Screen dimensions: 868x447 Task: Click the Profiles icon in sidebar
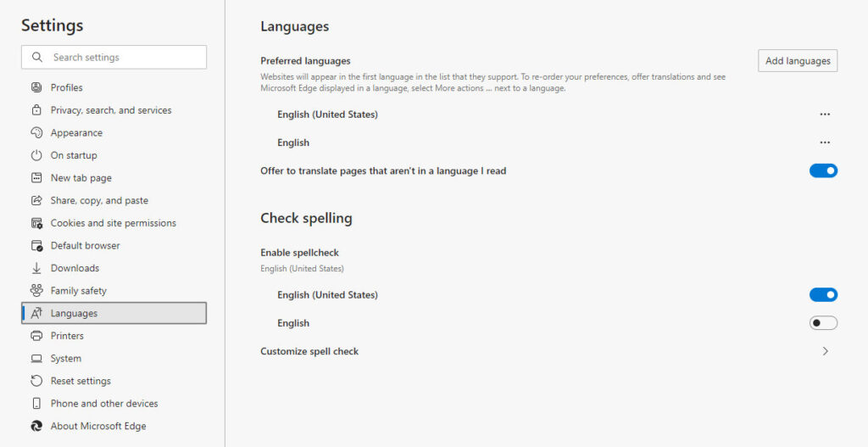tap(36, 87)
